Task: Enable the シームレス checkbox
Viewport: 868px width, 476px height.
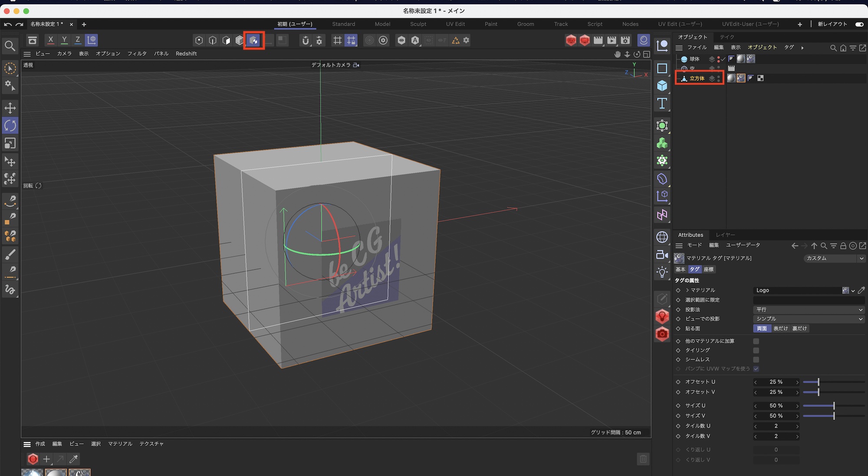Action: coord(756,360)
